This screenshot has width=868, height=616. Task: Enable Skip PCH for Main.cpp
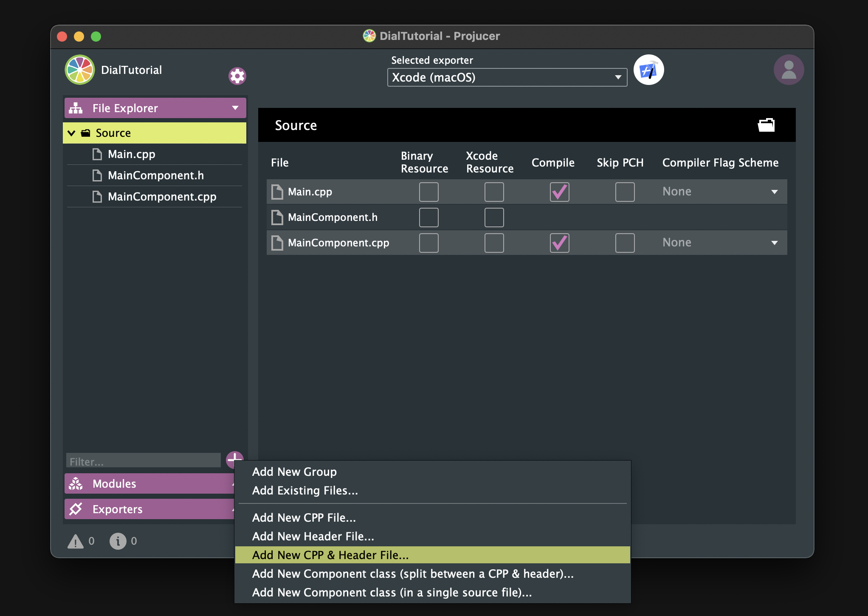[624, 192]
